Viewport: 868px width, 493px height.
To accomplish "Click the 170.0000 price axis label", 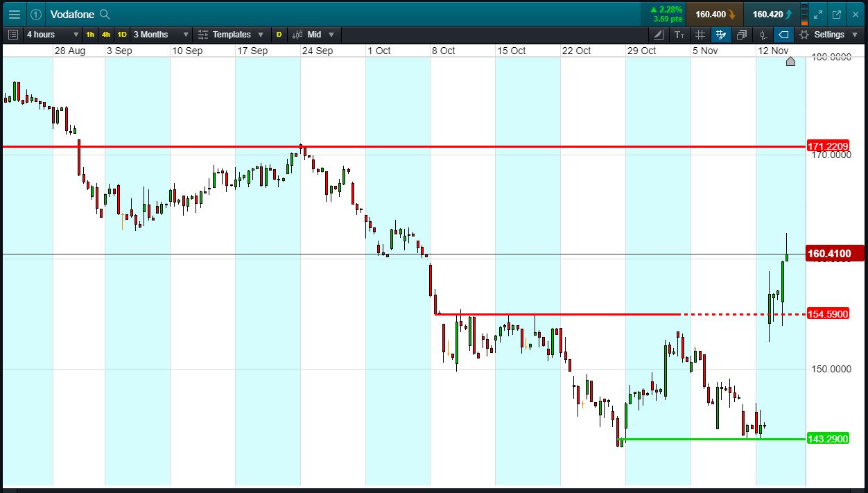I will click(x=831, y=155).
